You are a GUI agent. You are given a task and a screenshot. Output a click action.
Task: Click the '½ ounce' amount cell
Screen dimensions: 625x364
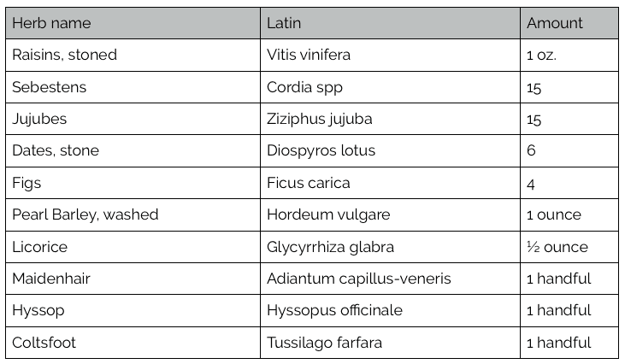(x=557, y=247)
